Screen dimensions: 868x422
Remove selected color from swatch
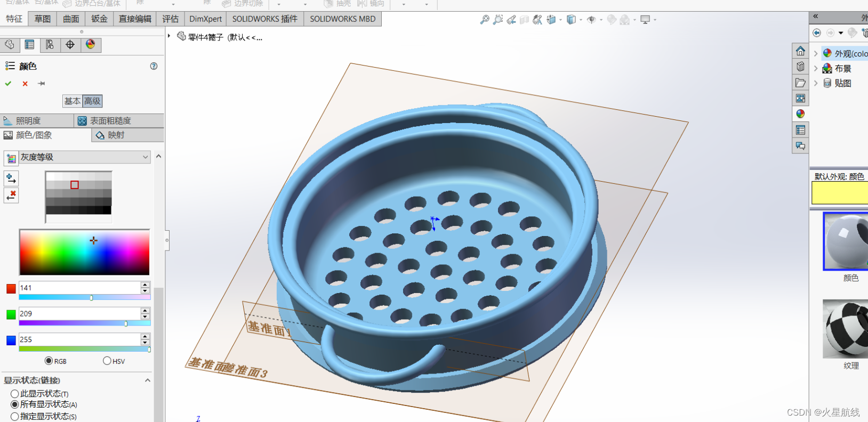tap(11, 196)
